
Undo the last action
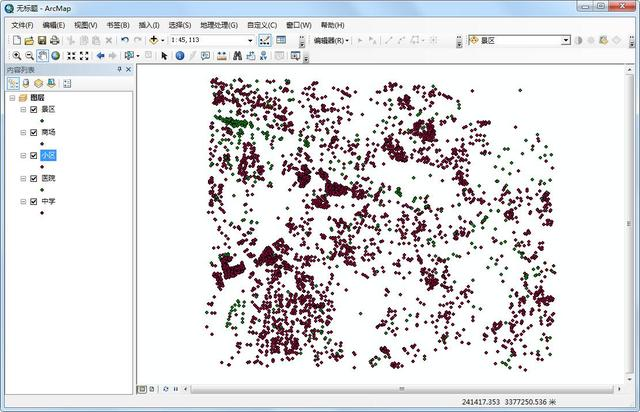click(x=125, y=40)
